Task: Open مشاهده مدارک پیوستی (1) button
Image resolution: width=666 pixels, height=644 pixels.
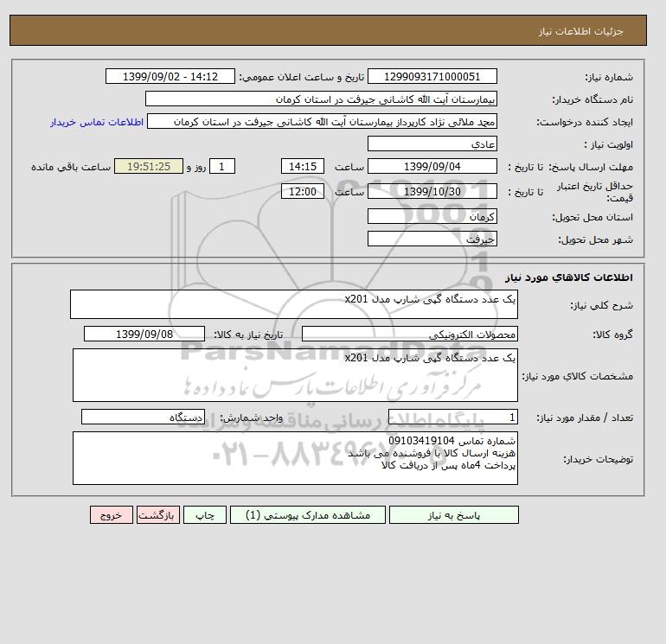Action: point(308,514)
